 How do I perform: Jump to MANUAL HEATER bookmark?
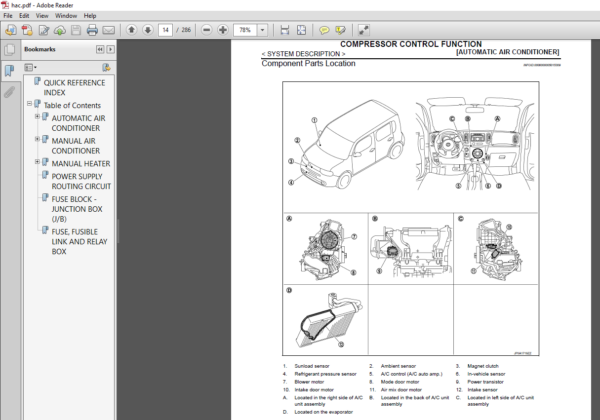(x=81, y=164)
